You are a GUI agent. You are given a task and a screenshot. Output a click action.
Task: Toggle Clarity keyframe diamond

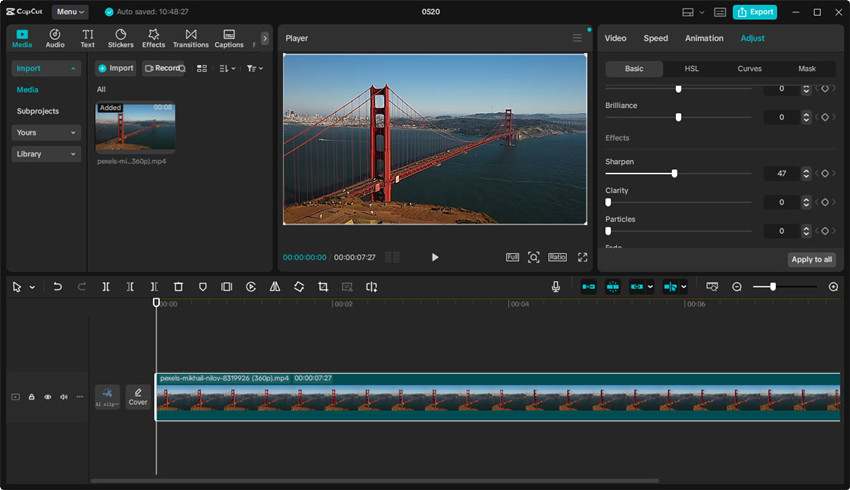click(x=825, y=202)
